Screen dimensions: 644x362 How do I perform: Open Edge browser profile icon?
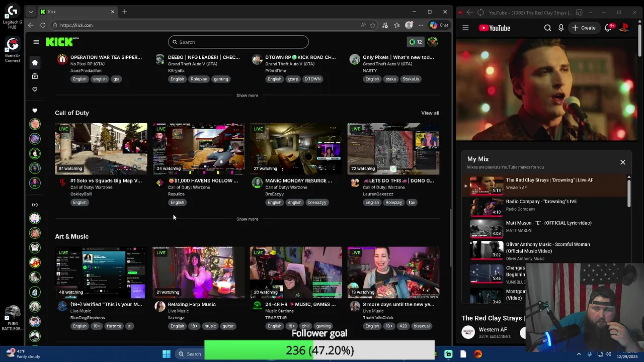pos(409,25)
